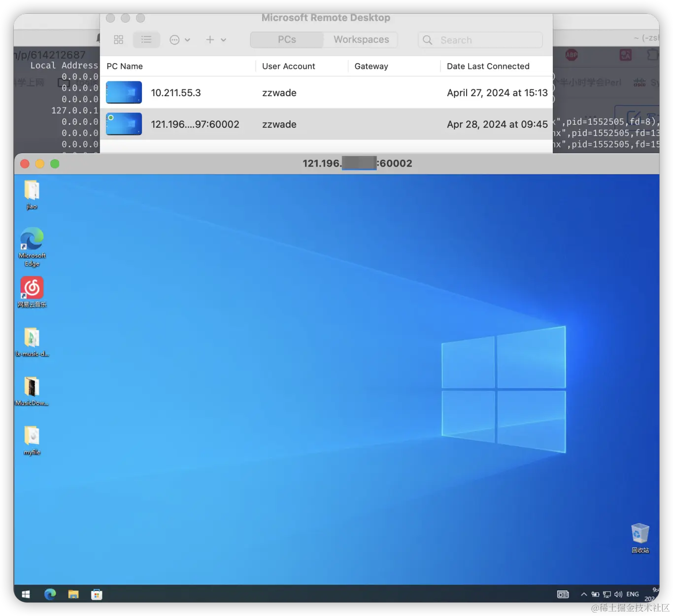
Task: Click the network tray icon
Action: (x=606, y=594)
